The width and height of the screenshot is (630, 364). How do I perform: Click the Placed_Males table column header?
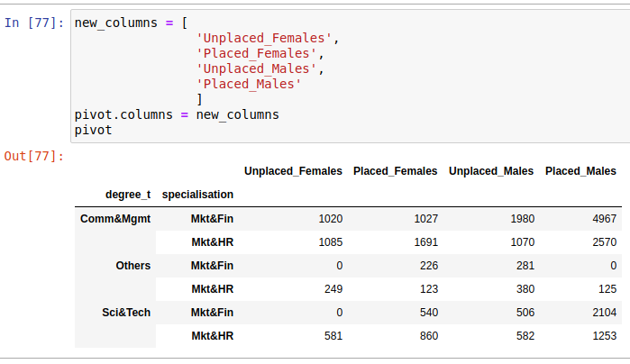(580, 171)
